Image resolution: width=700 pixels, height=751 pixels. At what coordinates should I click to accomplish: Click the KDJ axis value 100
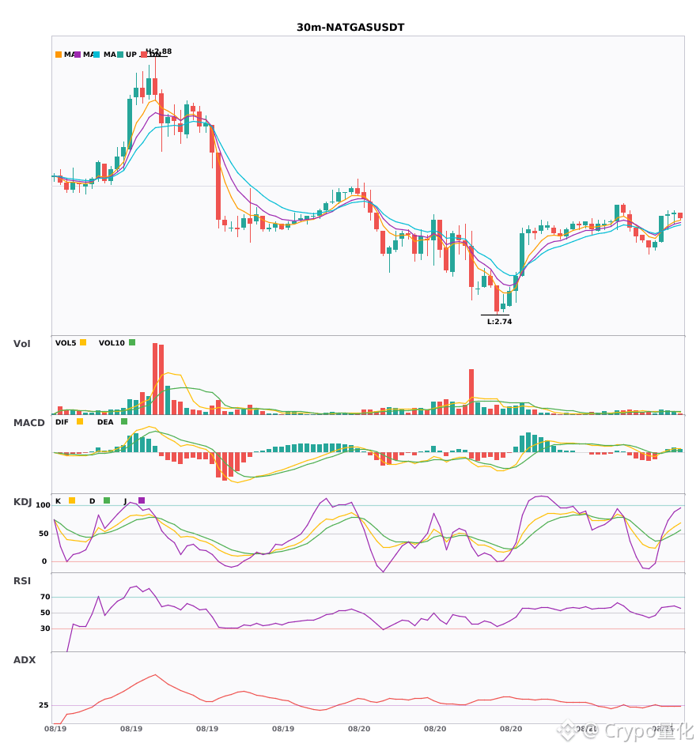(x=44, y=505)
